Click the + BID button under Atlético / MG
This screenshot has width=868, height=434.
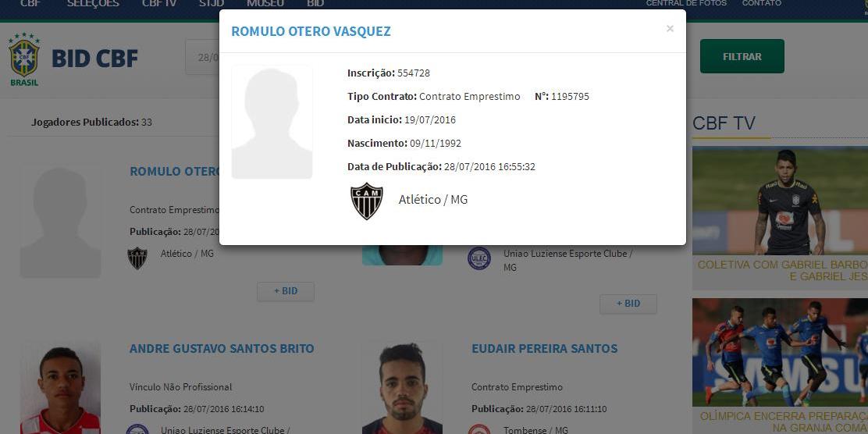[x=286, y=291]
